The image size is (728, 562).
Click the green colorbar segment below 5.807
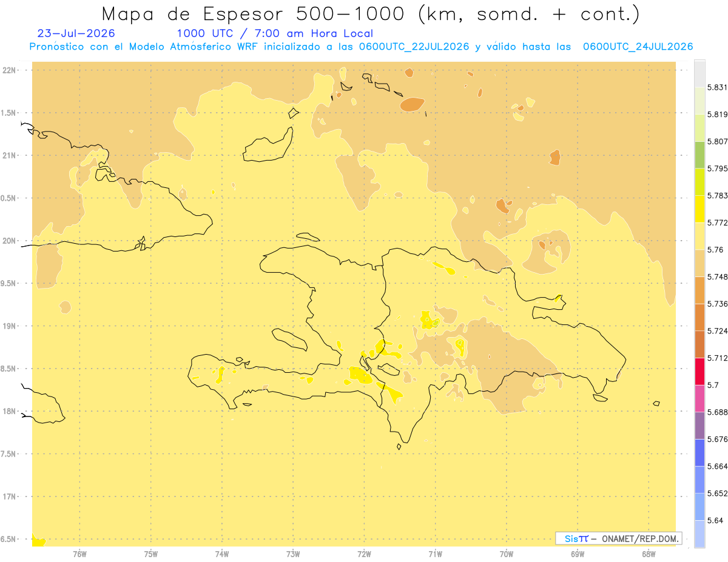click(699, 155)
